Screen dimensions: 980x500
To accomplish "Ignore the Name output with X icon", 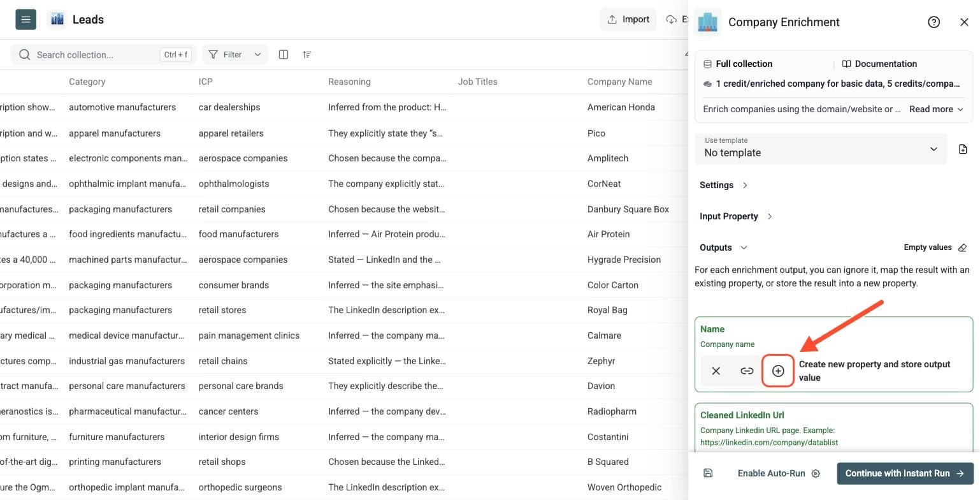I will pos(716,371).
